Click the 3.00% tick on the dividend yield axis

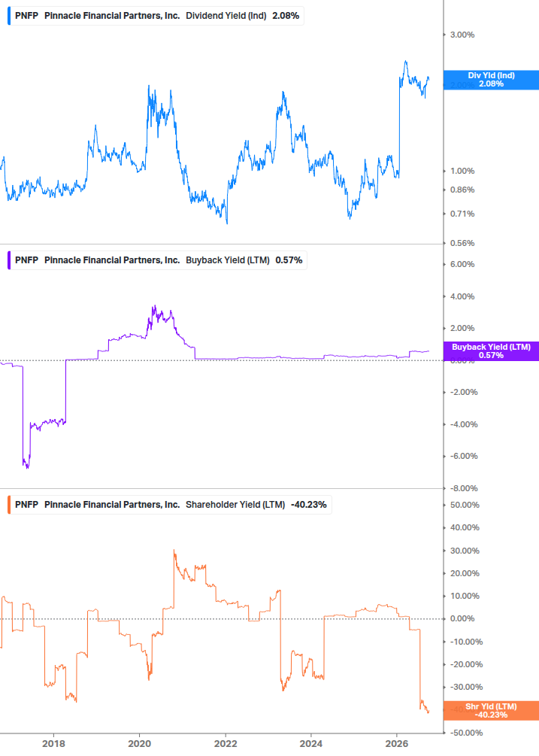pos(462,35)
